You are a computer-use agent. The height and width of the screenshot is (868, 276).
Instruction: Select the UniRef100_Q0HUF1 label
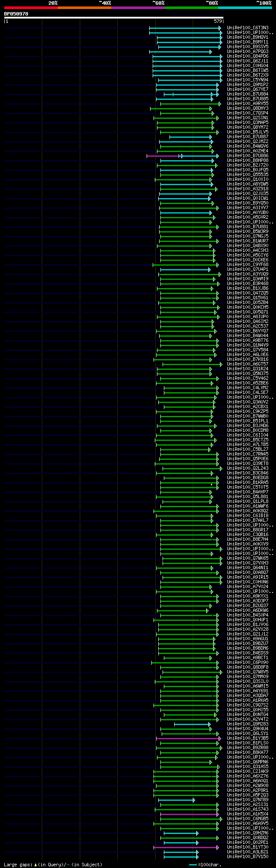click(248, 620)
